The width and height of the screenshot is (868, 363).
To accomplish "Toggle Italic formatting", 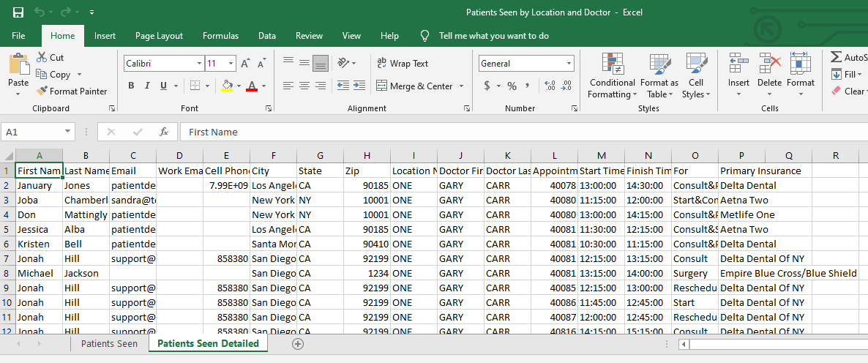I will point(147,86).
